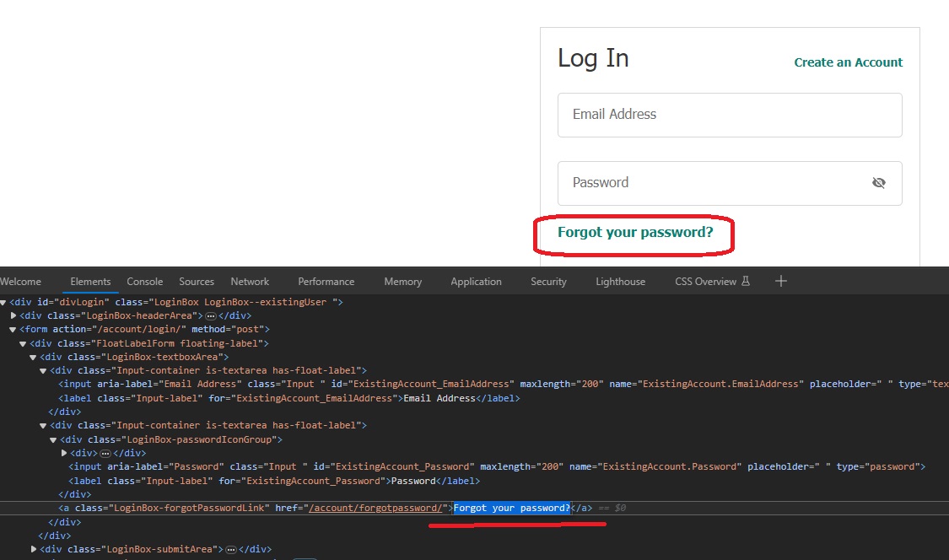The width and height of the screenshot is (949, 560).
Task: Collapse the form action="/account/login/" element
Action: [x=13, y=329]
